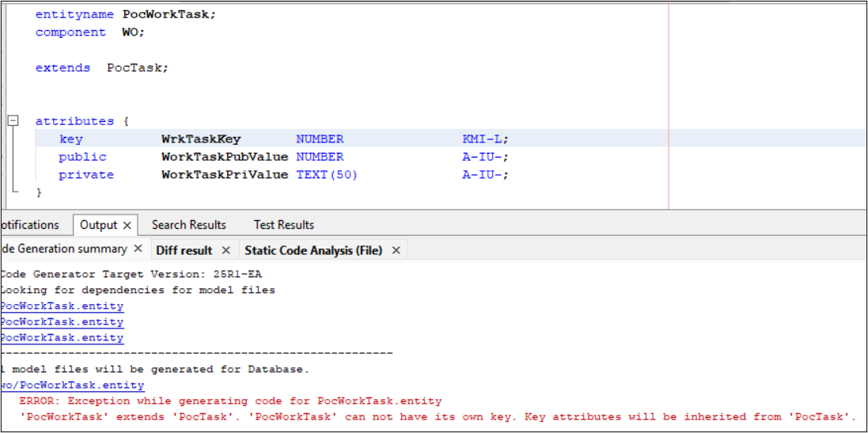Place cursor on PocWorkTask; entity name
The image size is (868, 433).
coord(169,14)
